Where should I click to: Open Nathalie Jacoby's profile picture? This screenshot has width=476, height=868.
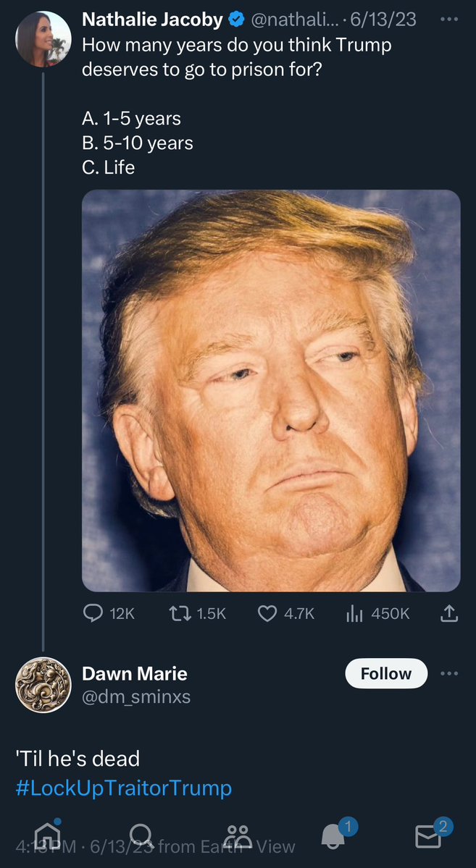click(x=43, y=40)
